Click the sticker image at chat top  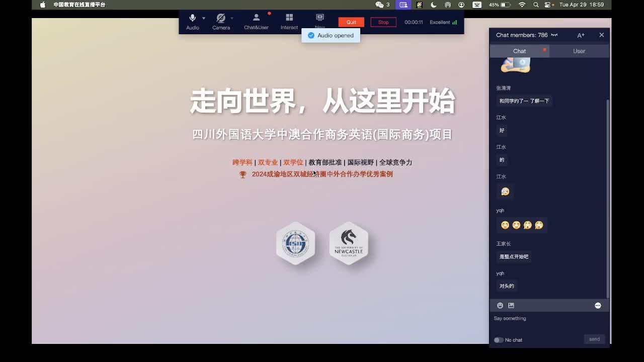click(x=516, y=65)
